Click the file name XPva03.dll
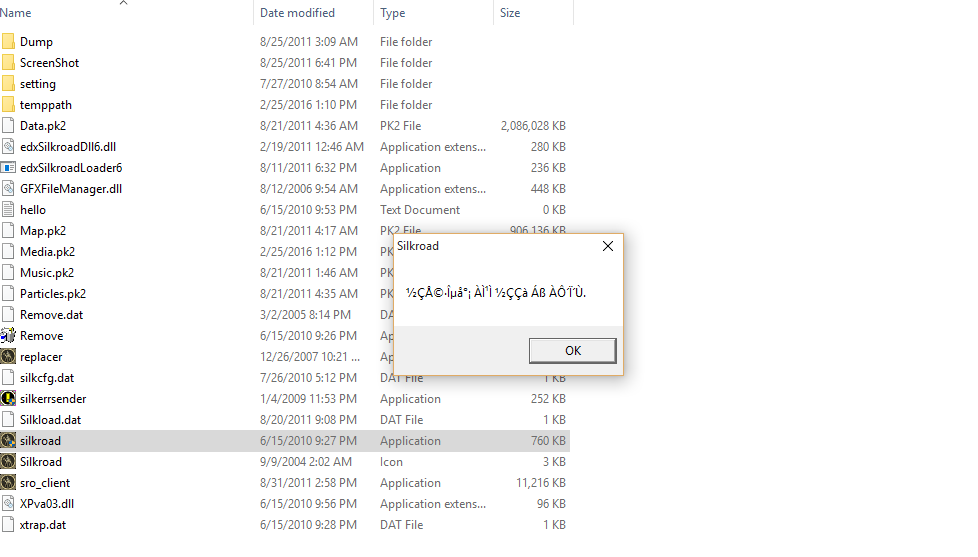Screen dimensions: 978x557 [x=47, y=504]
